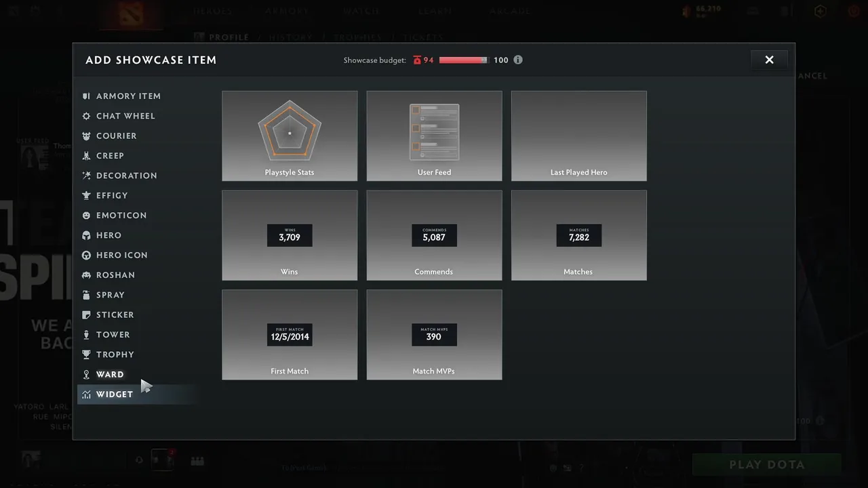Image resolution: width=868 pixels, height=488 pixels.
Task: Select the Spray can icon
Action: pos(86,295)
